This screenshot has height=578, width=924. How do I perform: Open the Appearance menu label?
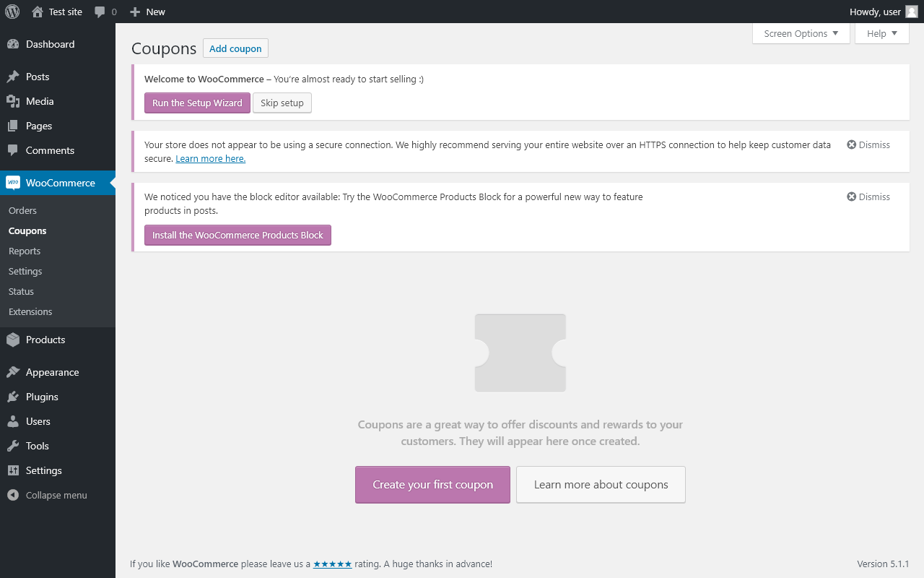click(x=53, y=372)
